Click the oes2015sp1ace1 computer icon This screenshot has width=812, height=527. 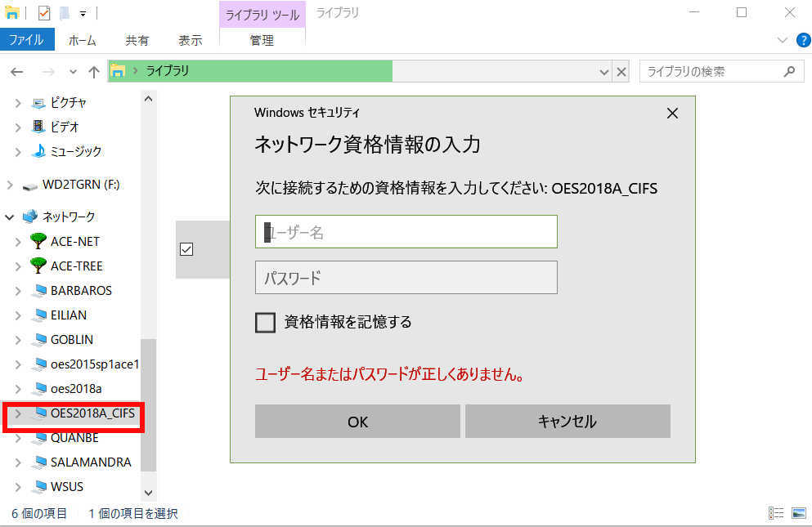tap(38, 364)
